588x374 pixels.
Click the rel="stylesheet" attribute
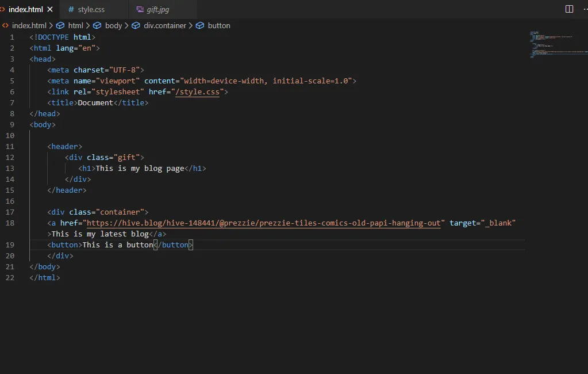(109, 91)
